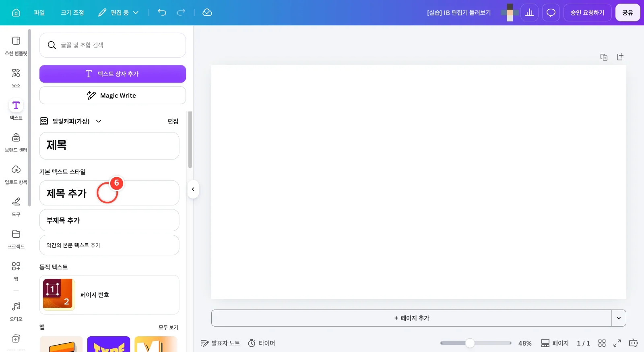Expand the 달빛커피(가상) brand kit dropdown
Viewport: 644px width, 352px height.
point(99,121)
